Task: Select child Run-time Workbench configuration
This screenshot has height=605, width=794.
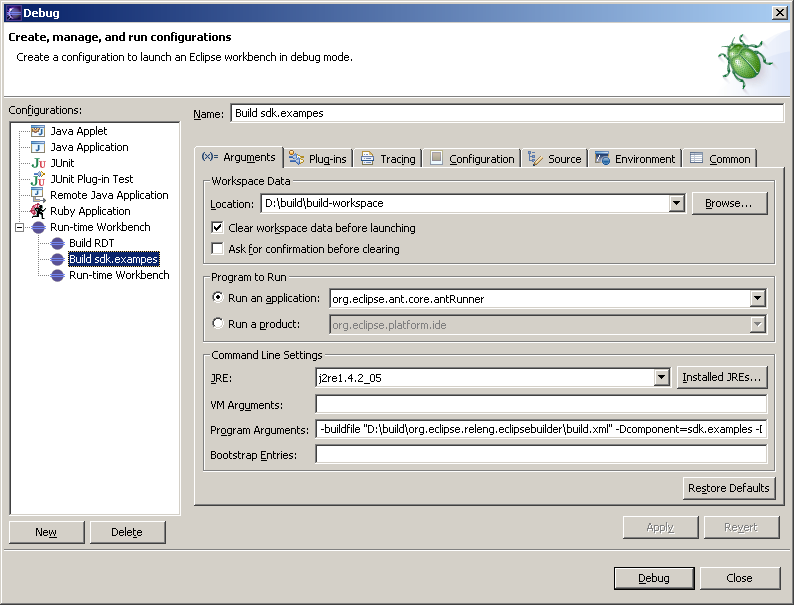Action: tap(119, 275)
